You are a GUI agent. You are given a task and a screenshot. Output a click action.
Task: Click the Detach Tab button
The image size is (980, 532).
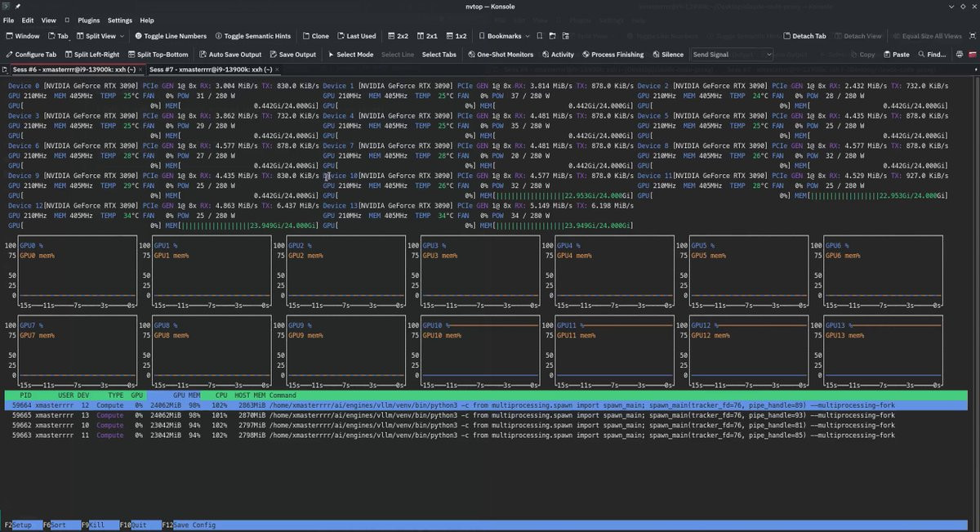tap(804, 36)
